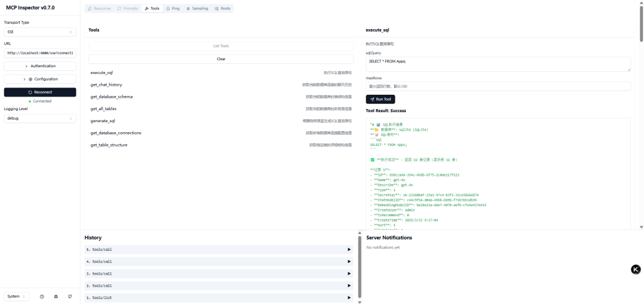Click the CreateTime line in result
The width and height of the screenshot is (644, 305).
(x=404, y=220)
